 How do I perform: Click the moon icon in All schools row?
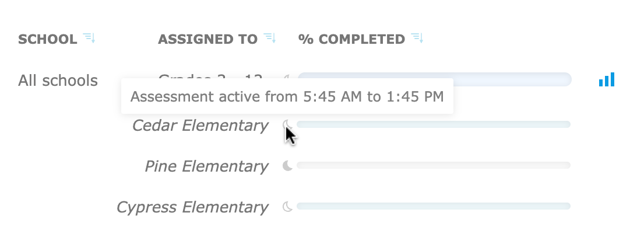pos(288,76)
